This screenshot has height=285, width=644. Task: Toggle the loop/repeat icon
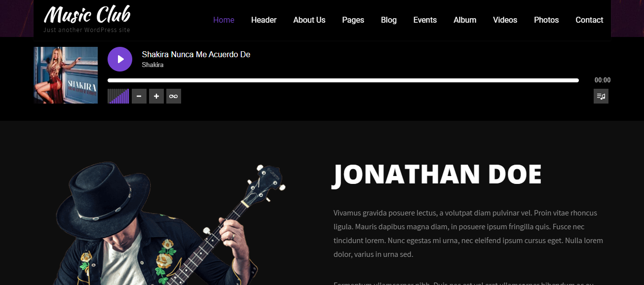pyautogui.click(x=174, y=96)
